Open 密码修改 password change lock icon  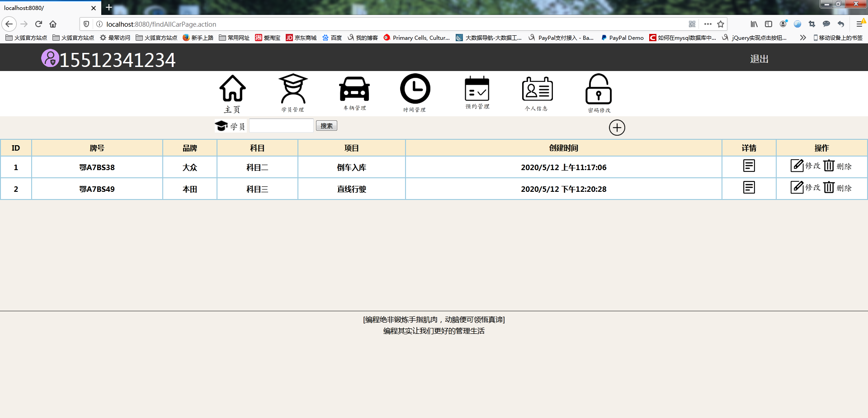point(599,90)
